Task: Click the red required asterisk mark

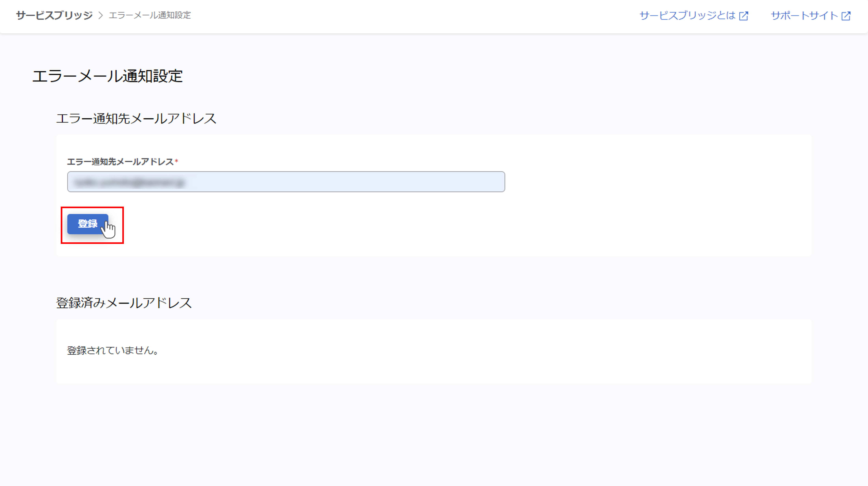Action: point(176,161)
